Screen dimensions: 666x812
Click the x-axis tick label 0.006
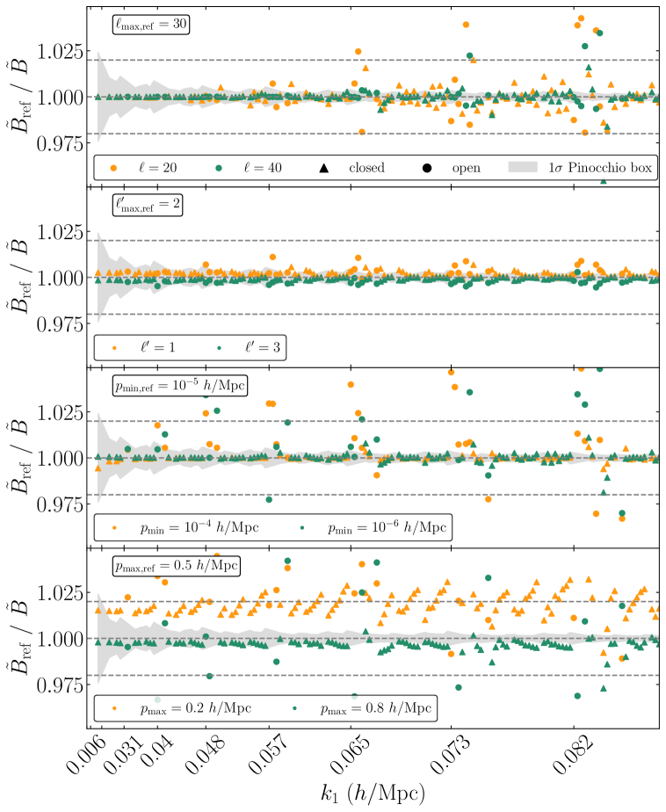click(x=86, y=755)
